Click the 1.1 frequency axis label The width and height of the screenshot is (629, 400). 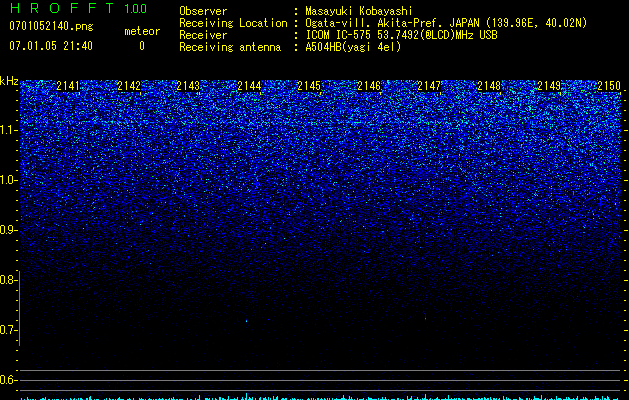tap(8, 130)
